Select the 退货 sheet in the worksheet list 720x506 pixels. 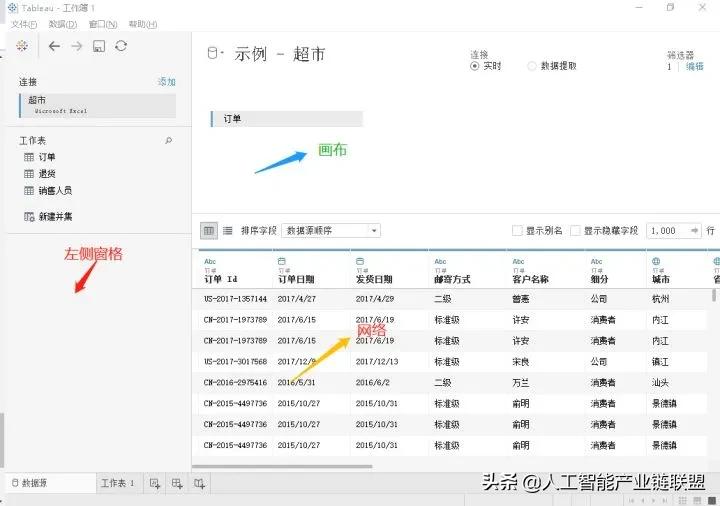click(47, 174)
